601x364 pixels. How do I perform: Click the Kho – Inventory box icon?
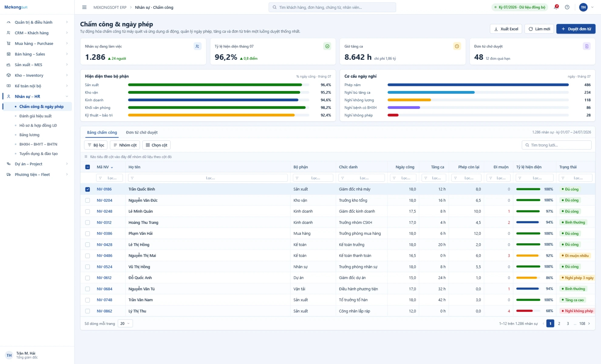[x=9, y=75]
